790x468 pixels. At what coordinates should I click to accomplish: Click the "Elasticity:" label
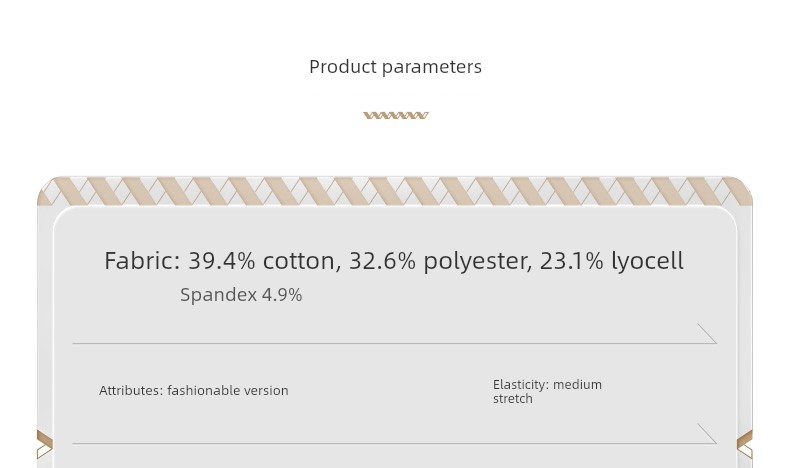click(521, 385)
